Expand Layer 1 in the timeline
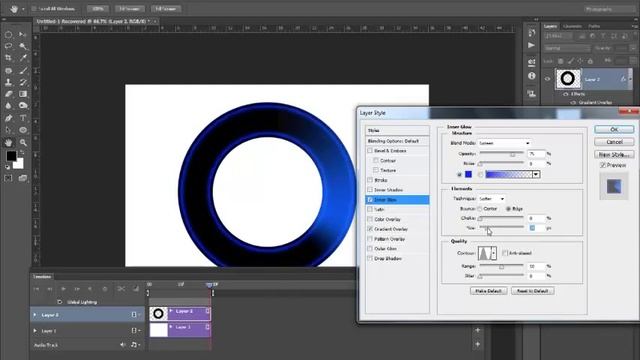The height and width of the screenshot is (360, 640). tap(35, 331)
